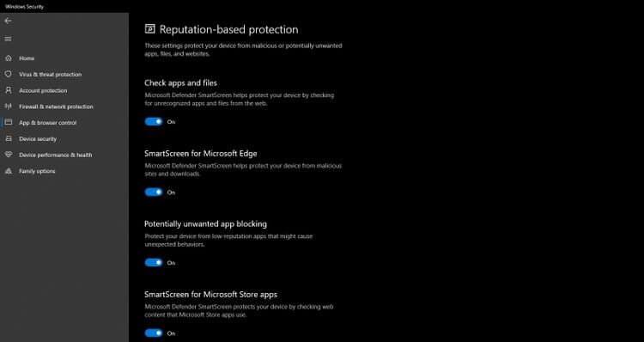This screenshot has height=342, width=644.
Task: Go to Firewall & network protection
Action: click(56, 107)
